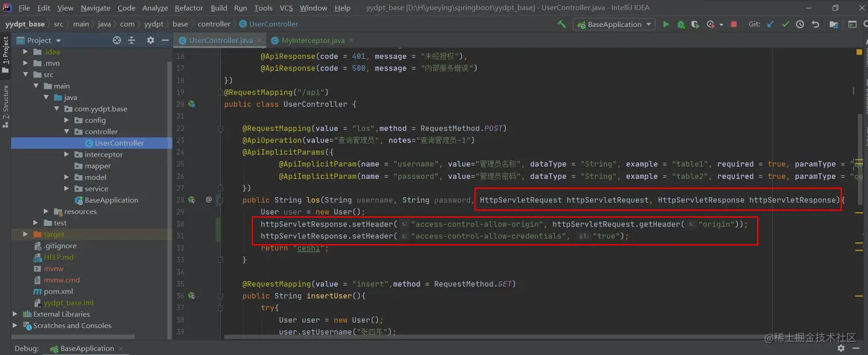The width and height of the screenshot is (868, 355).
Task: Open the VCS menu
Action: point(286,8)
